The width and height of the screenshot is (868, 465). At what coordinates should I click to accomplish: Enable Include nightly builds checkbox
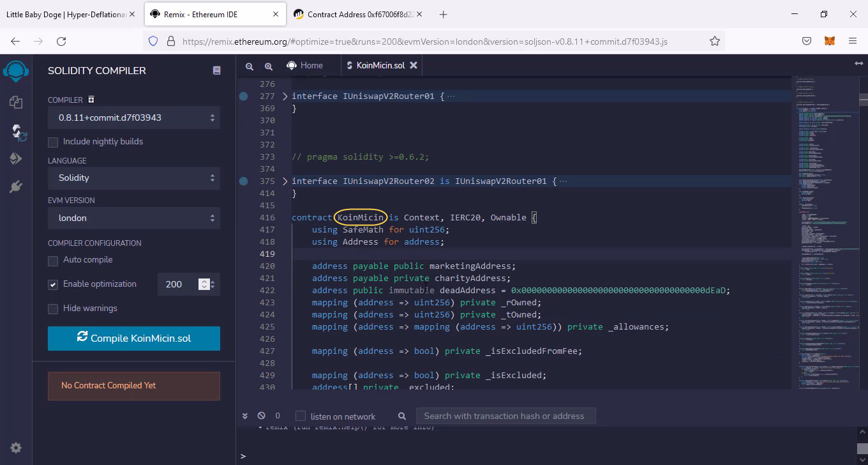click(x=53, y=142)
